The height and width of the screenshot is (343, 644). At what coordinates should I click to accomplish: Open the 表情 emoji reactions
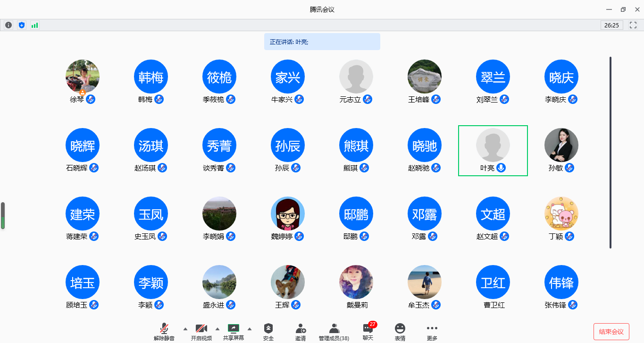point(400,332)
